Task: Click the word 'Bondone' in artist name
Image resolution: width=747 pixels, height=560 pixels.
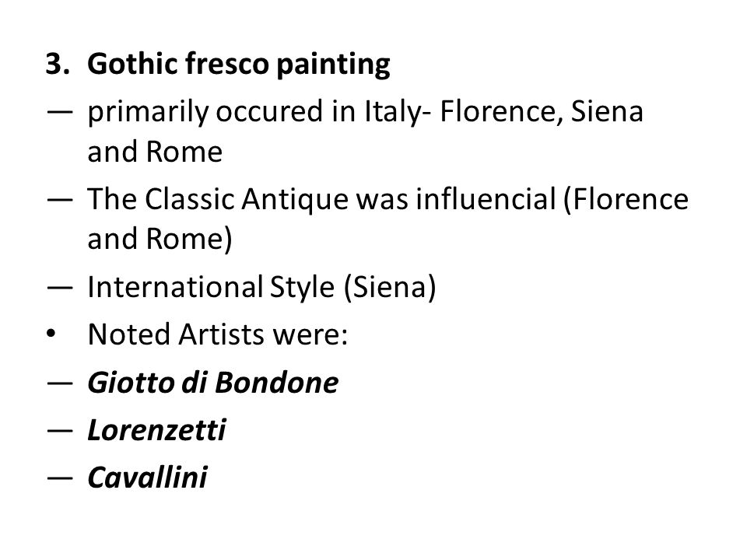Action: tap(276, 383)
